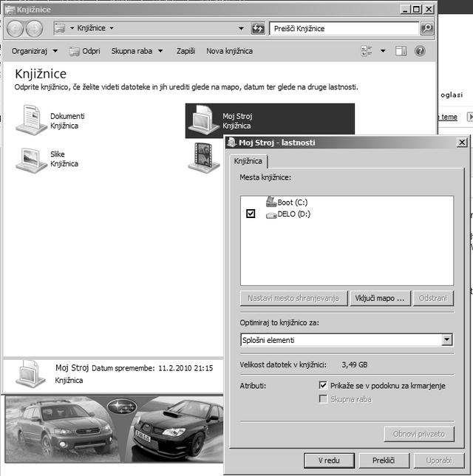Maximize the Knjižnice window
This screenshot has width=473, height=476.
pos(415,10)
